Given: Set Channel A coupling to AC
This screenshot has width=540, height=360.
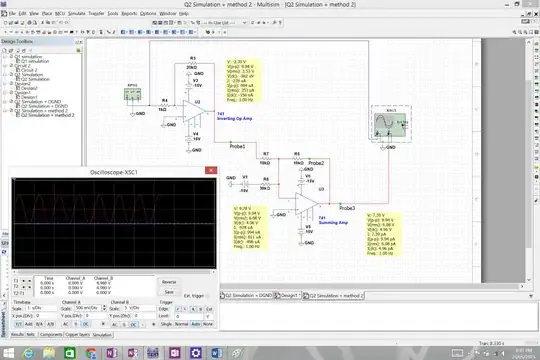Looking at the screenshot, I should pyautogui.click(x=65, y=324).
